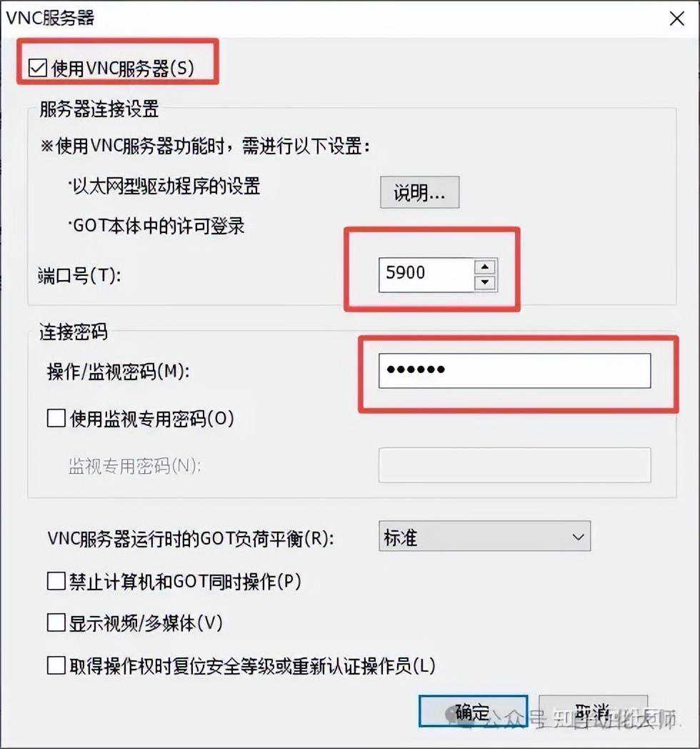Increase port number with up arrow
This screenshot has width=700, height=749.
pos(485,267)
